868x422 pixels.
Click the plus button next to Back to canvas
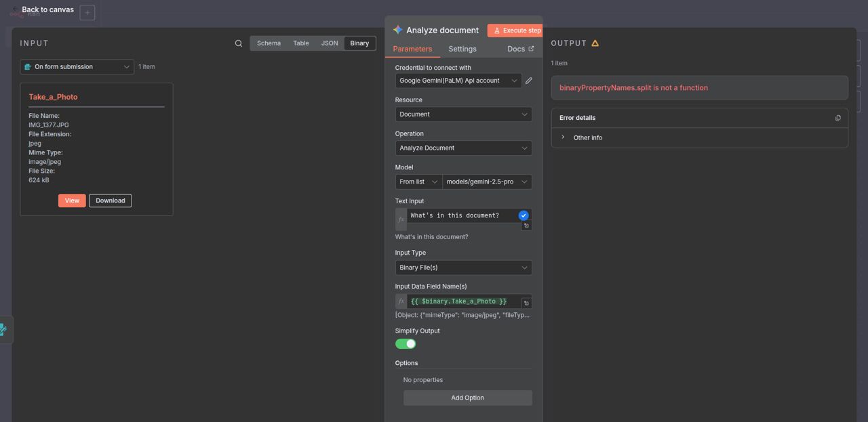coord(87,13)
